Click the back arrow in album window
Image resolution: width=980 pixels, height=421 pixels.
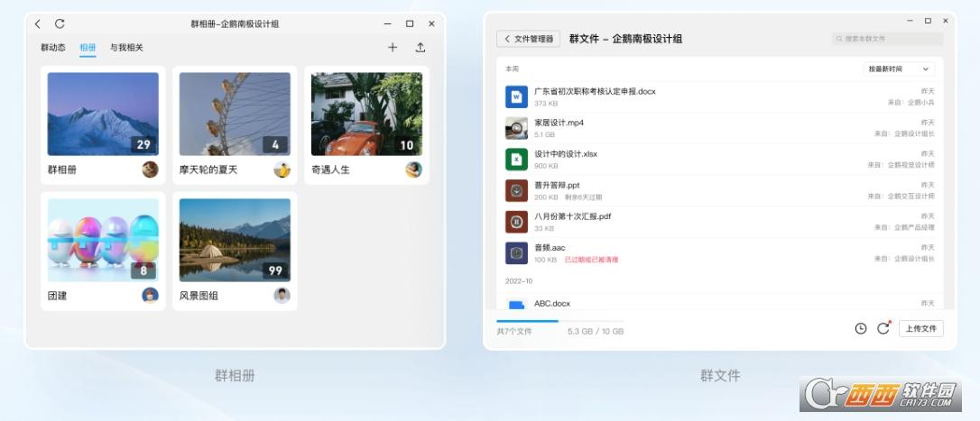pyautogui.click(x=38, y=24)
